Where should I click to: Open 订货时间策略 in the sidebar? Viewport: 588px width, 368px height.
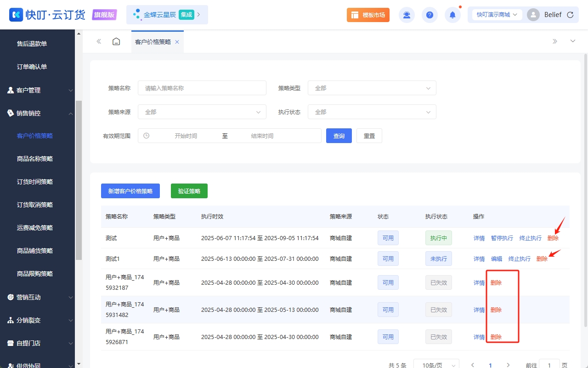[x=35, y=182]
